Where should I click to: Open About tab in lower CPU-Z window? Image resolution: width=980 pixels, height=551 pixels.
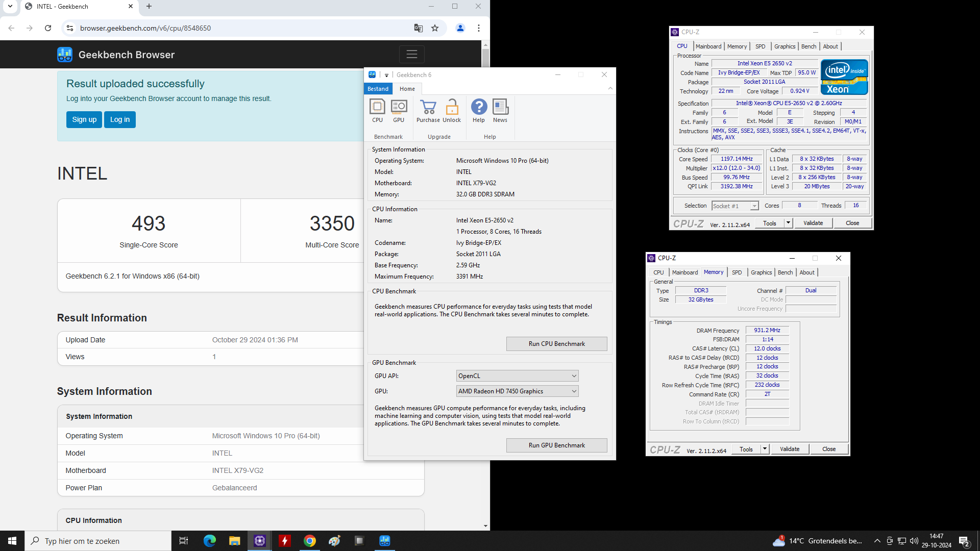click(807, 272)
